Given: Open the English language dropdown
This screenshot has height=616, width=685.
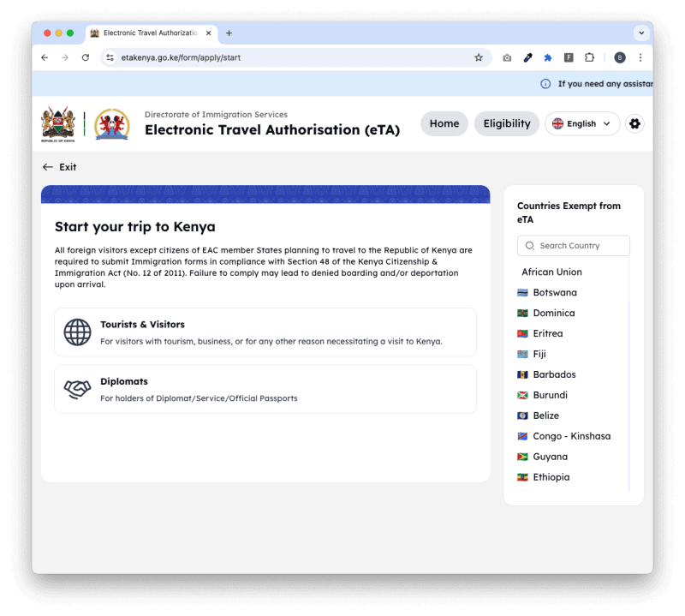Looking at the screenshot, I should click(582, 123).
